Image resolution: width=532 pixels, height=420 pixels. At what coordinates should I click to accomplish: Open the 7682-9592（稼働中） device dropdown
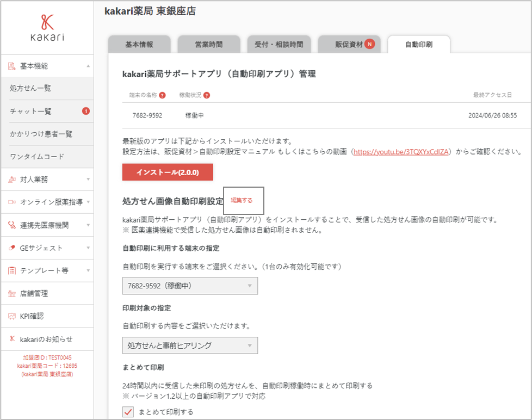(190, 286)
